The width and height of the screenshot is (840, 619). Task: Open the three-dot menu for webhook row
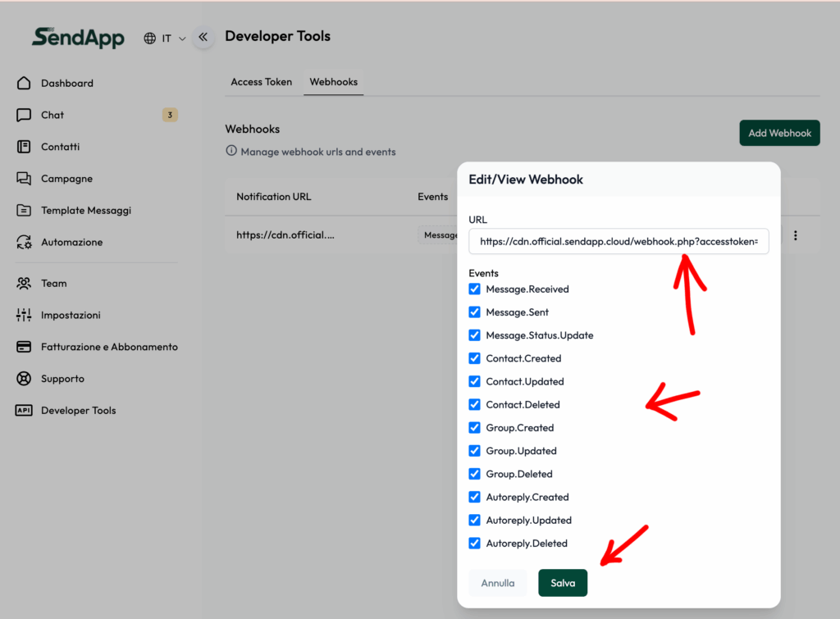pos(796,235)
